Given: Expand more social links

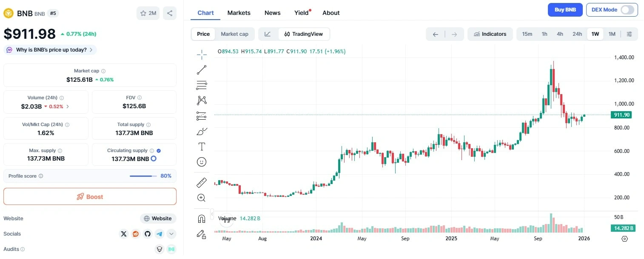Looking at the screenshot, I should (x=171, y=234).
